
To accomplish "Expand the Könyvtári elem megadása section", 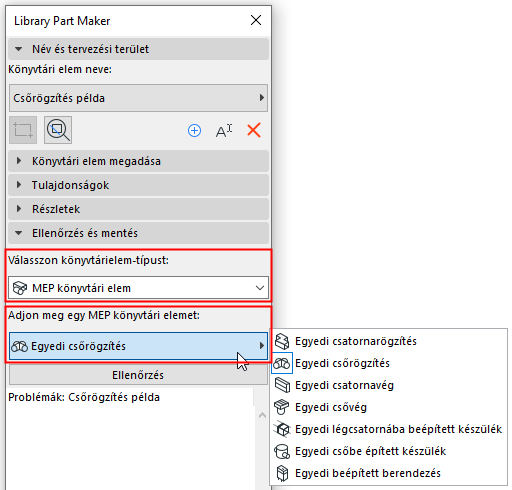I will (x=138, y=161).
